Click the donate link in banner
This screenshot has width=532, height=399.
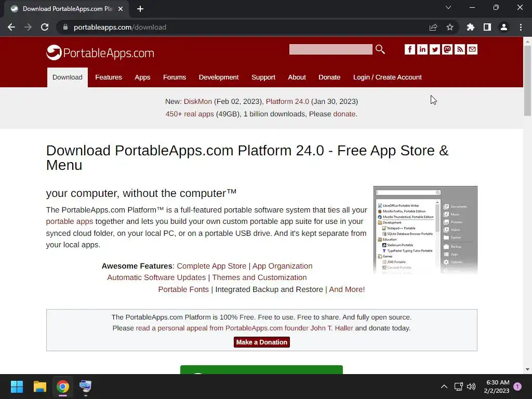pyautogui.click(x=344, y=114)
